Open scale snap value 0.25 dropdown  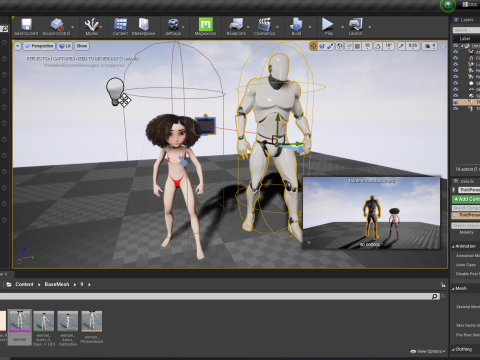coord(413,46)
